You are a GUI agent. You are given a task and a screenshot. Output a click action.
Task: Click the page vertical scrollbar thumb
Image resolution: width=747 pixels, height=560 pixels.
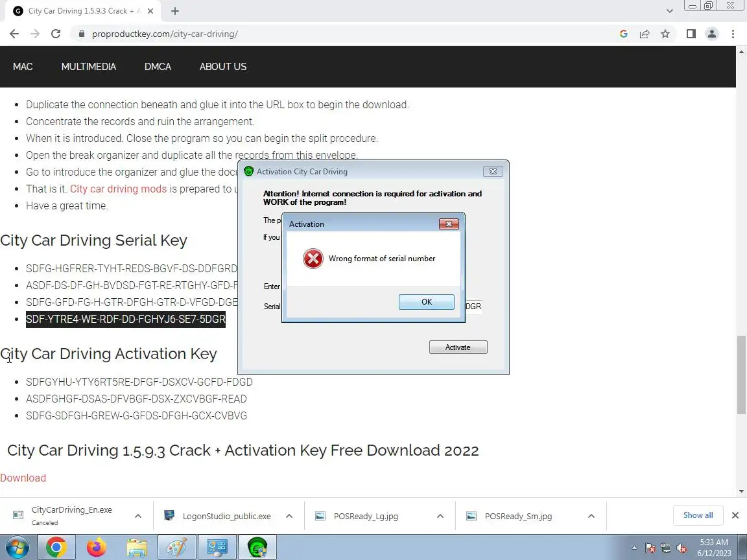click(x=741, y=375)
